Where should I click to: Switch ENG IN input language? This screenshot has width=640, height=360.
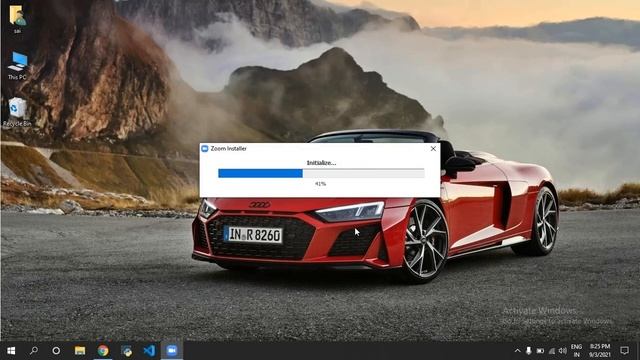point(576,351)
